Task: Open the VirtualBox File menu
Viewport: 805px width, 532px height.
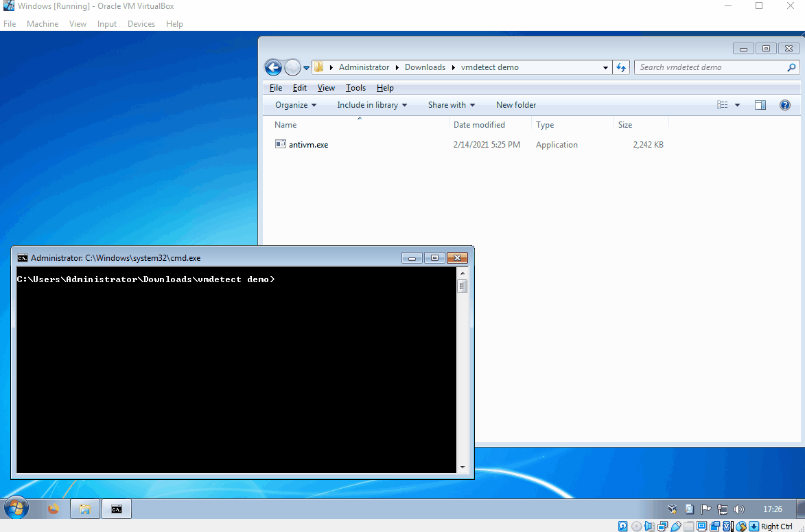Action: [x=9, y=23]
